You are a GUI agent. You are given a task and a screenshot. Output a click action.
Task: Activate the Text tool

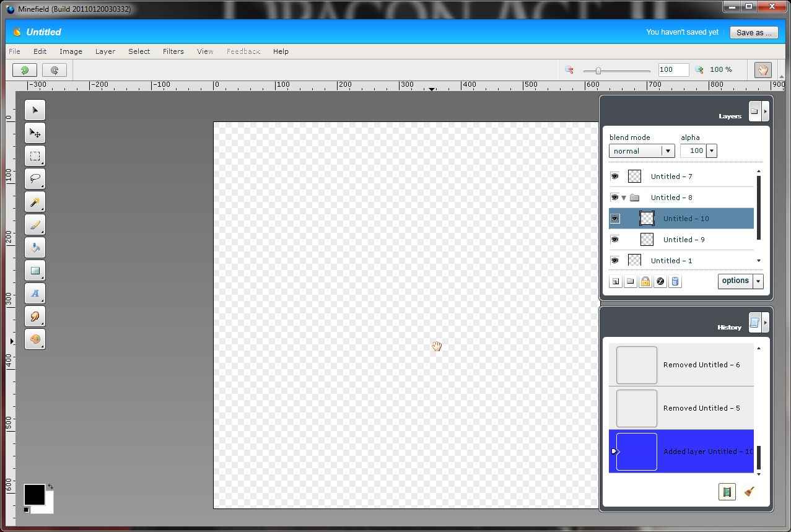point(35,294)
